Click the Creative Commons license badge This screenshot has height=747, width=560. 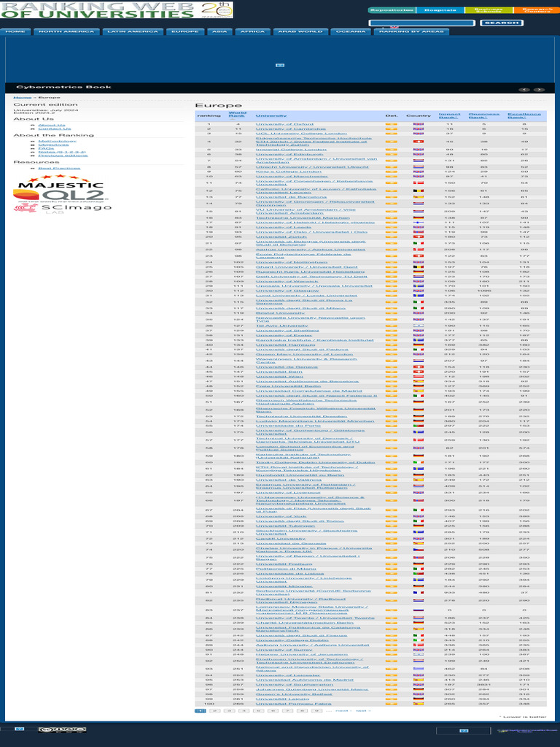pos(62,729)
